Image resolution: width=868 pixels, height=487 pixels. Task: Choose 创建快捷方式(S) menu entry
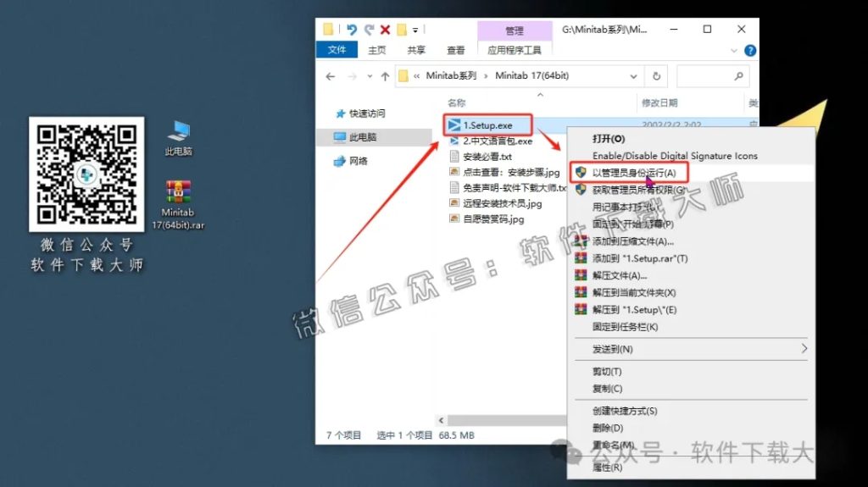(x=625, y=411)
